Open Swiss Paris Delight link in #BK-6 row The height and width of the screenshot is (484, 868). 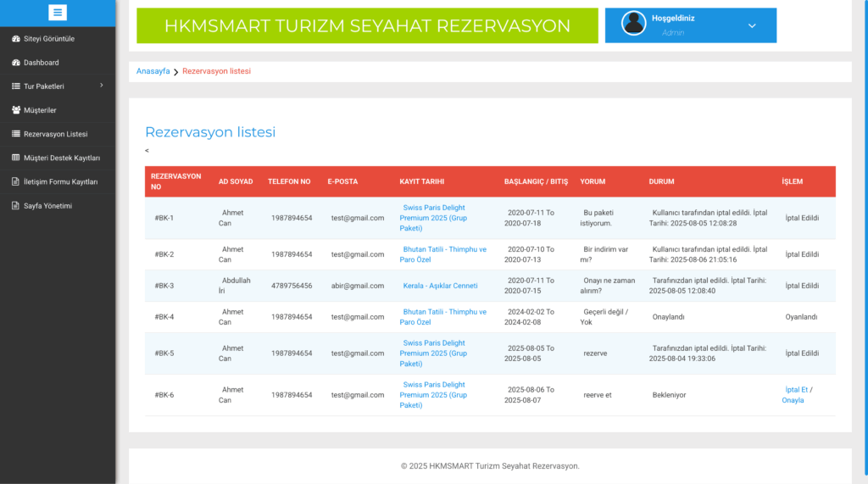[x=433, y=395]
